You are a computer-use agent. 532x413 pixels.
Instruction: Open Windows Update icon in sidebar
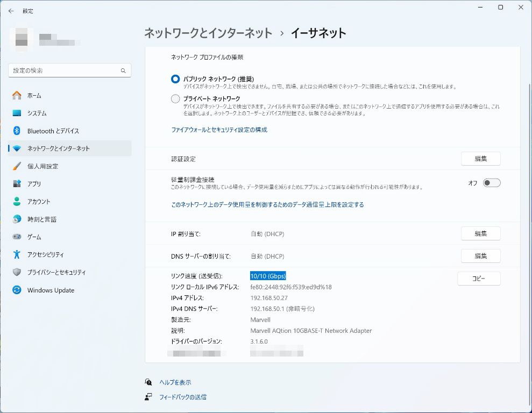tap(17, 290)
